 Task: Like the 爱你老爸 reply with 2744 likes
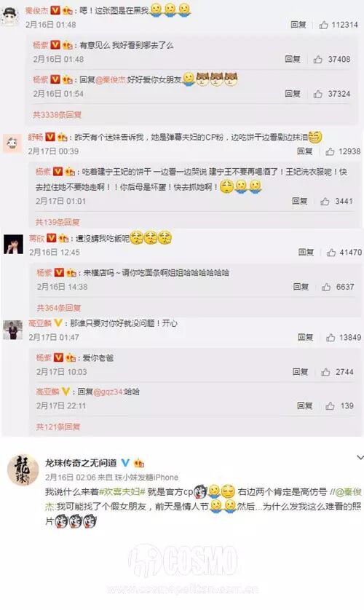[325, 372]
